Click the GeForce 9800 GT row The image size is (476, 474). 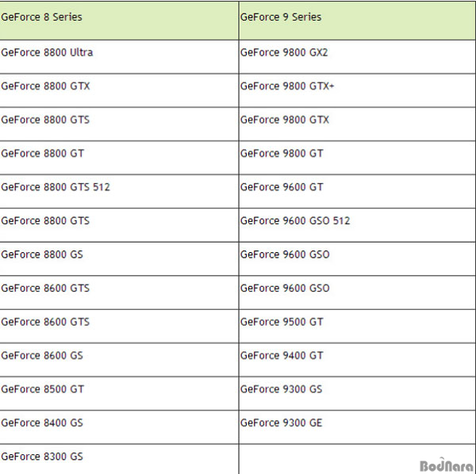click(x=357, y=158)
